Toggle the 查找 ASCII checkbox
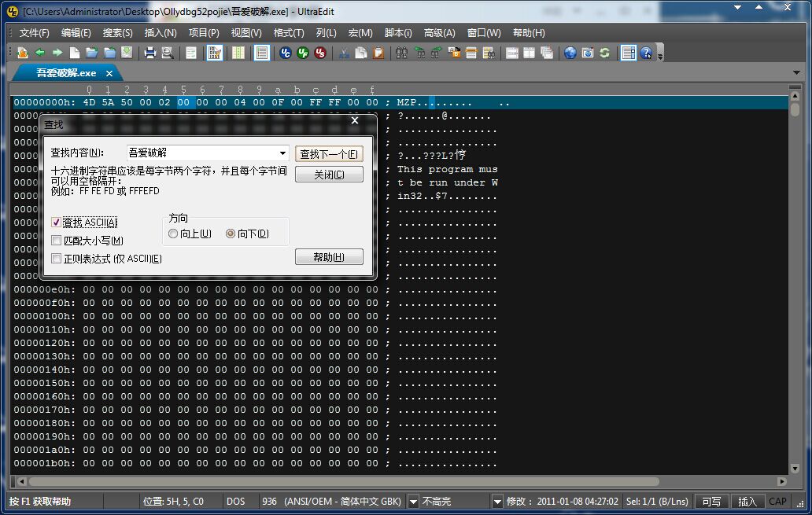Screen dimensions: 812x515 tap(57, 223)
